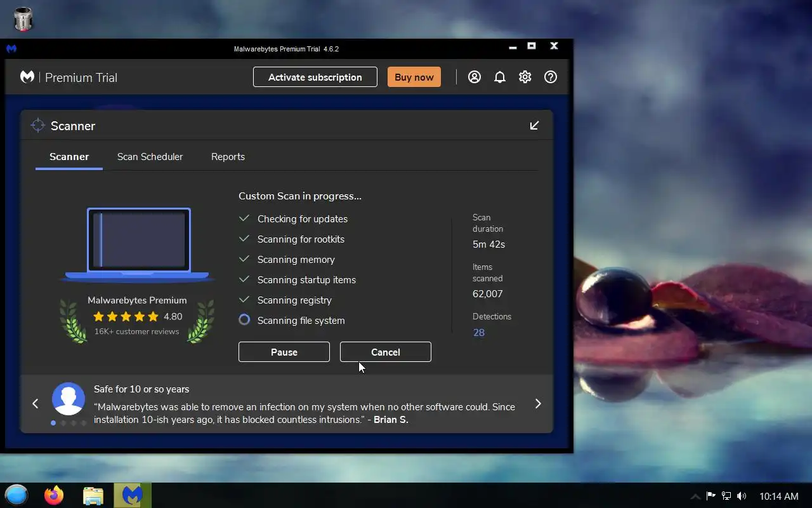
Task: Click the 10:14 AM clock
Action: (x=779, y=496)
